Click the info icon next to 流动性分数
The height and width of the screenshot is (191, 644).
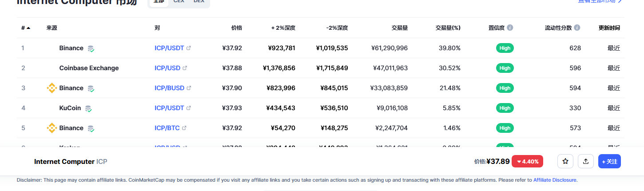(577, 28)
